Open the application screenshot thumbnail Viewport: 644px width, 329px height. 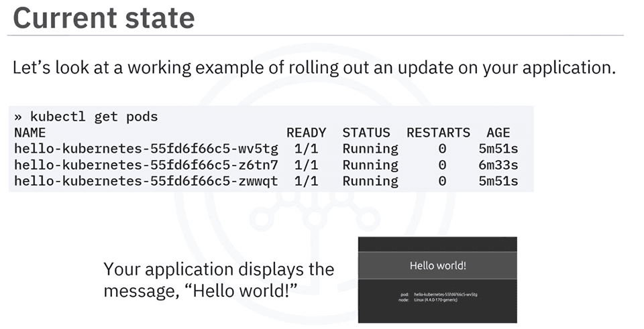coord(437,279)
